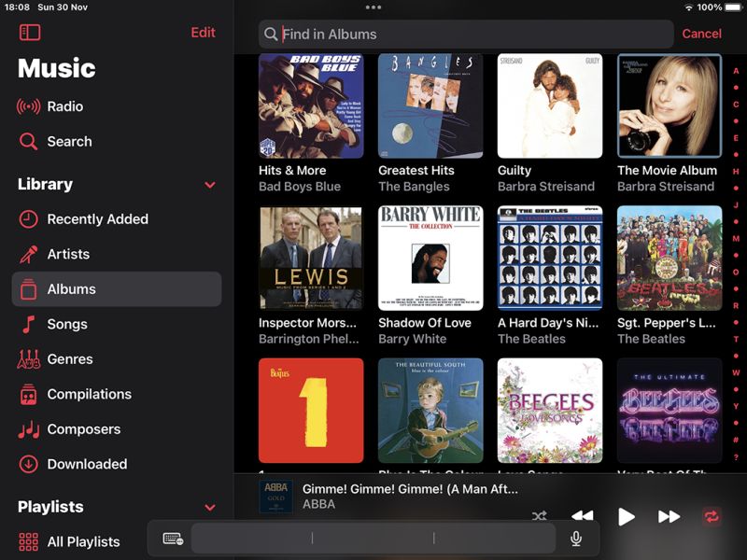Skip to the previous track
The image size is (747, 560).
tap(582, 516)
